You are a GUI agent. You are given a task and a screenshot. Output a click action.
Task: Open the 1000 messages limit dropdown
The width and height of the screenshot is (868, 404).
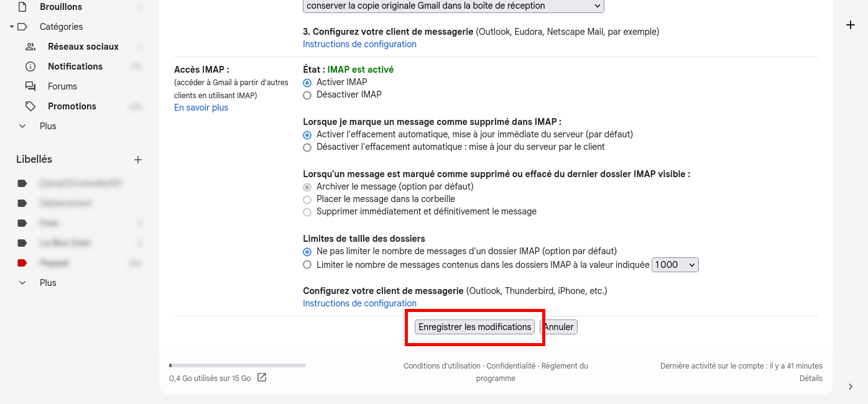coord(675,265)
